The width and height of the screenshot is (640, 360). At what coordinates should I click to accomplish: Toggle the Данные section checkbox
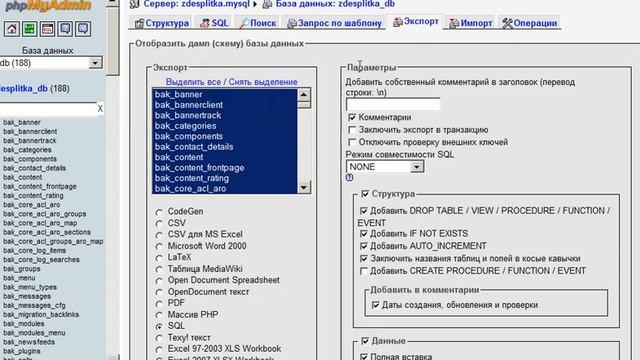(x=365, y=341)
